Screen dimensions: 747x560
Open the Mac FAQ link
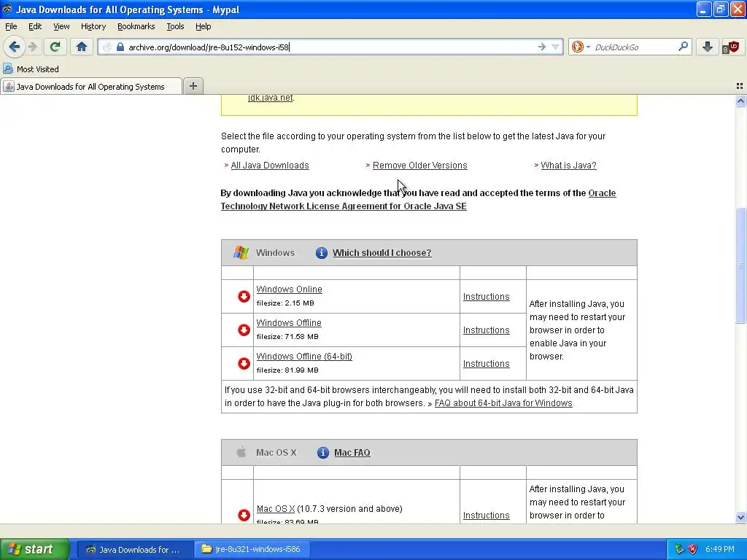(x=352, y=452)
